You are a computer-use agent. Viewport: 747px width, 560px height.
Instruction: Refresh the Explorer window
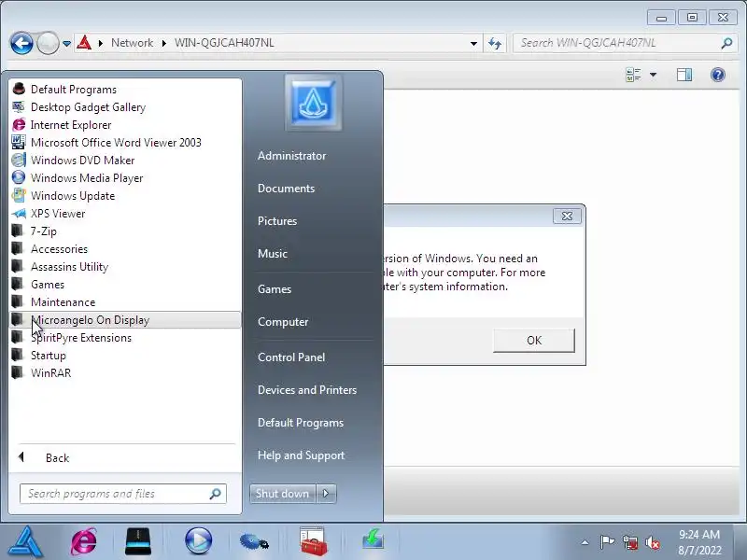click(495, 43)
